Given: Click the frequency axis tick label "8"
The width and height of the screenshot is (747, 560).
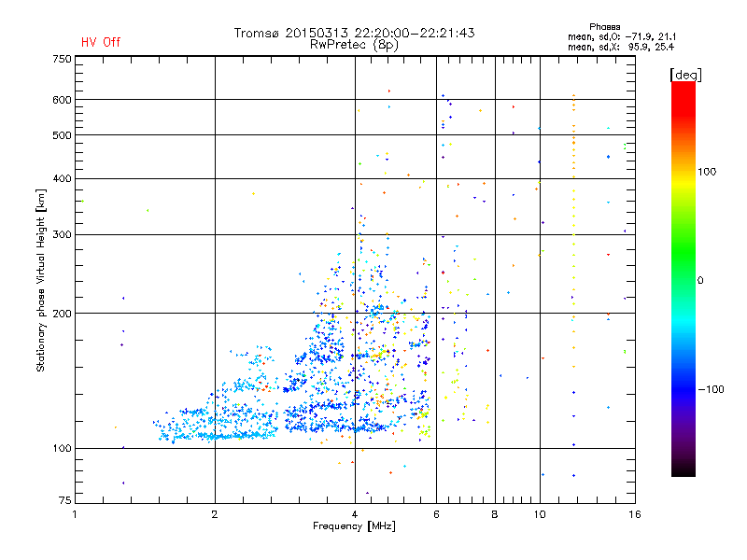Looking at the screenshot, I should 495,514.
